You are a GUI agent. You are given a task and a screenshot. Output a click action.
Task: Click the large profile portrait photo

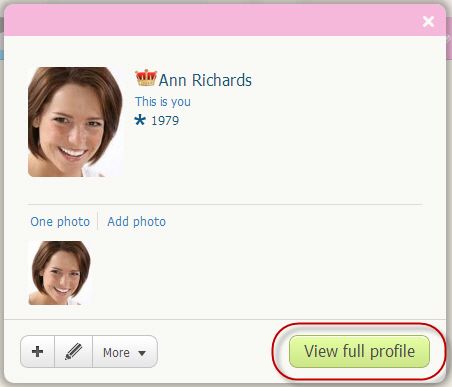point(76,122)
